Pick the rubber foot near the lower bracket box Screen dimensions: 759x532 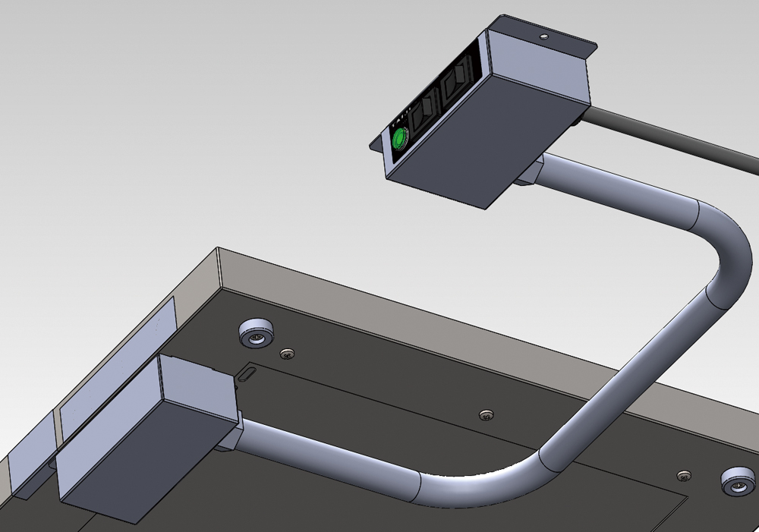click(x=256, y=333)
